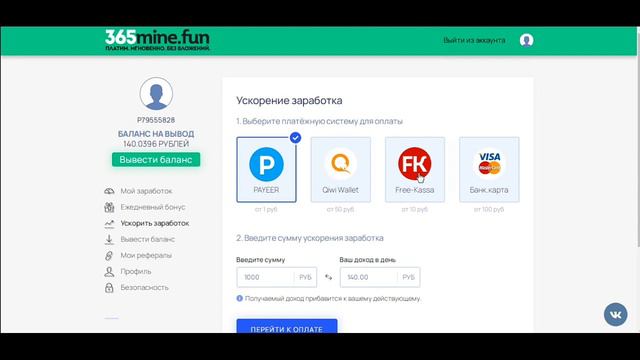Image resolution: width=640 pixels, height=360 pixels.
Task: Click the Free-Kassa card label
Action: (415, 190)
